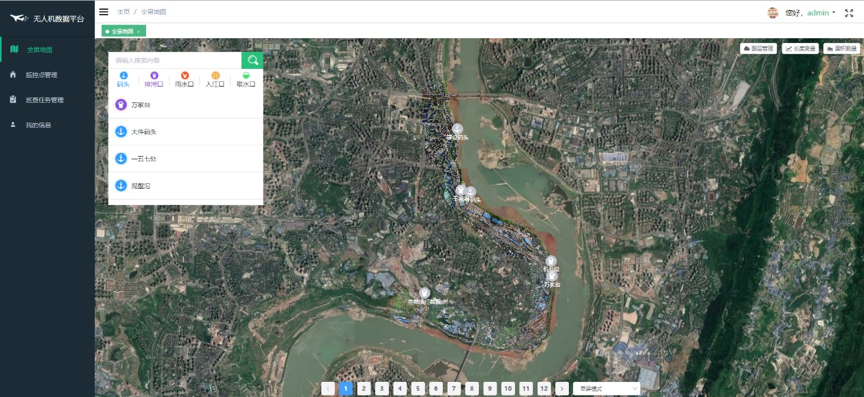Enter fullscreen using the expand icon
The image size is (864, 397).
click(849, 13)
